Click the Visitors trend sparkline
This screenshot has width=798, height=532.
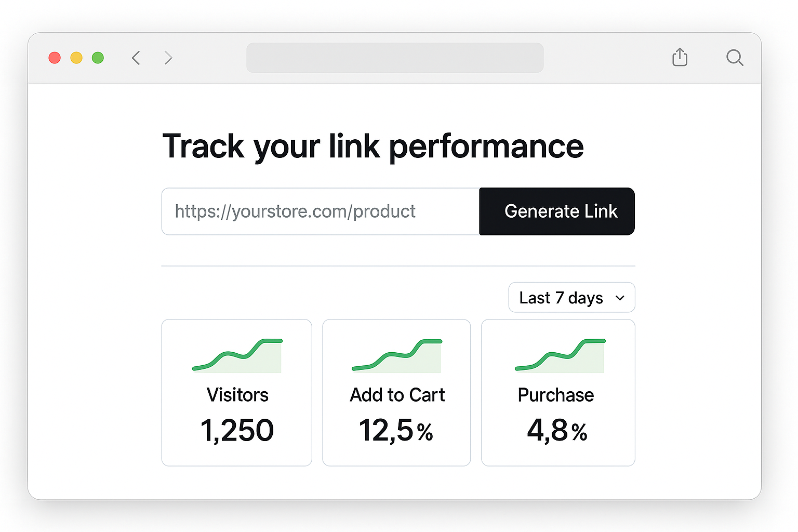tap(237, 356)
